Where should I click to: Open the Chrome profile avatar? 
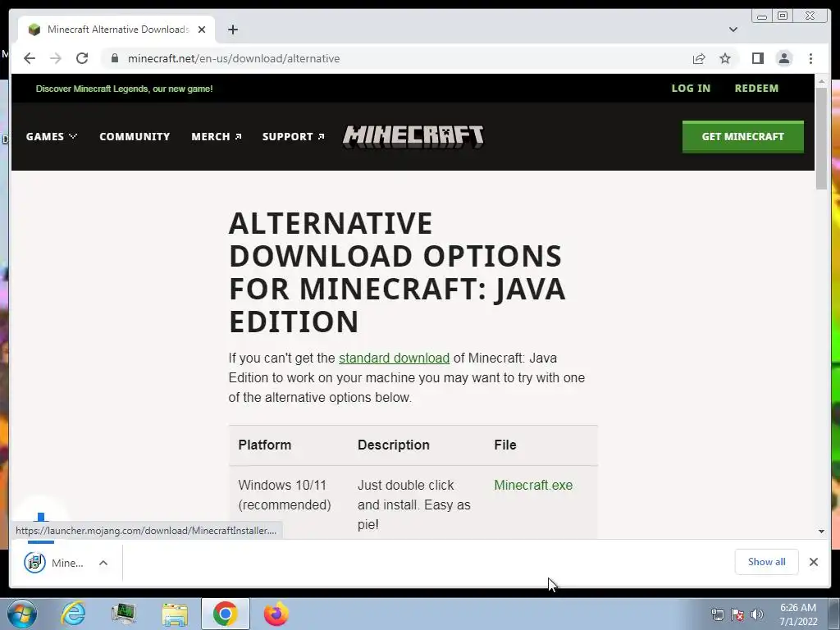pyautogui.click(x=783, y=58)
